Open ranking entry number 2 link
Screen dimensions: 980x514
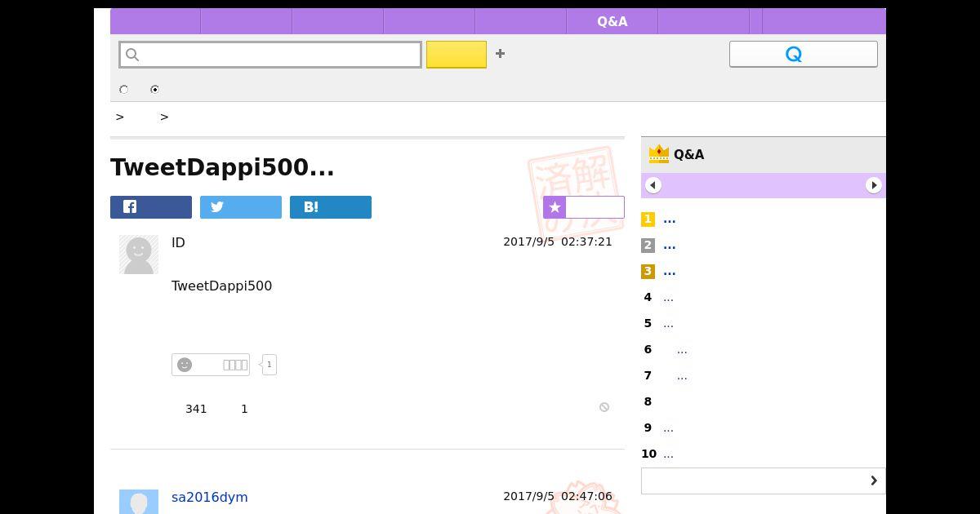point(670,245)
